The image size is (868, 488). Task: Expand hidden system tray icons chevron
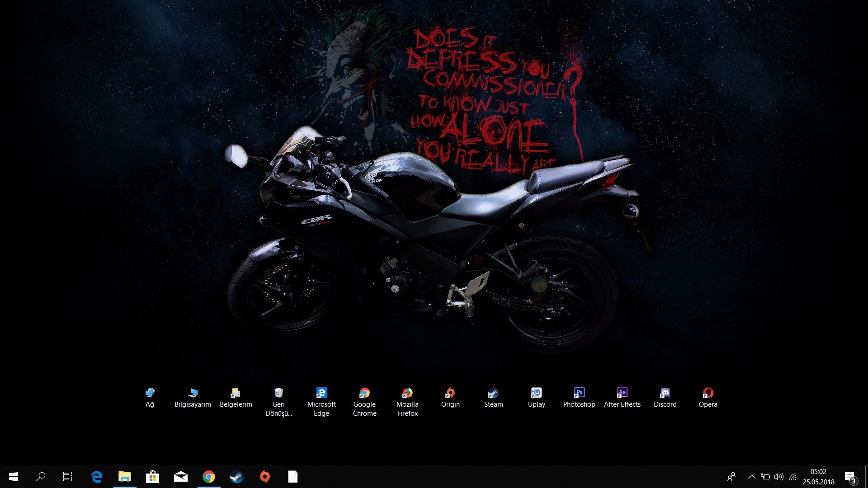click(751, 477)
